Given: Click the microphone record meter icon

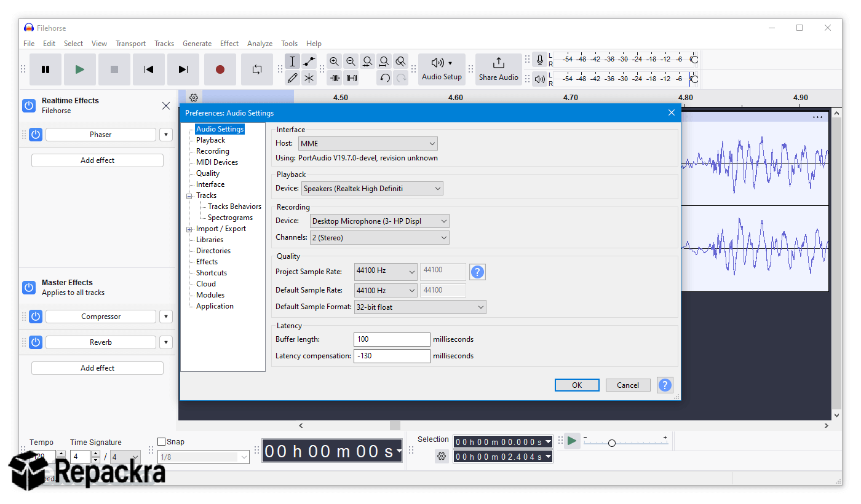Looking at the screenshot, I should coord(540,60).
